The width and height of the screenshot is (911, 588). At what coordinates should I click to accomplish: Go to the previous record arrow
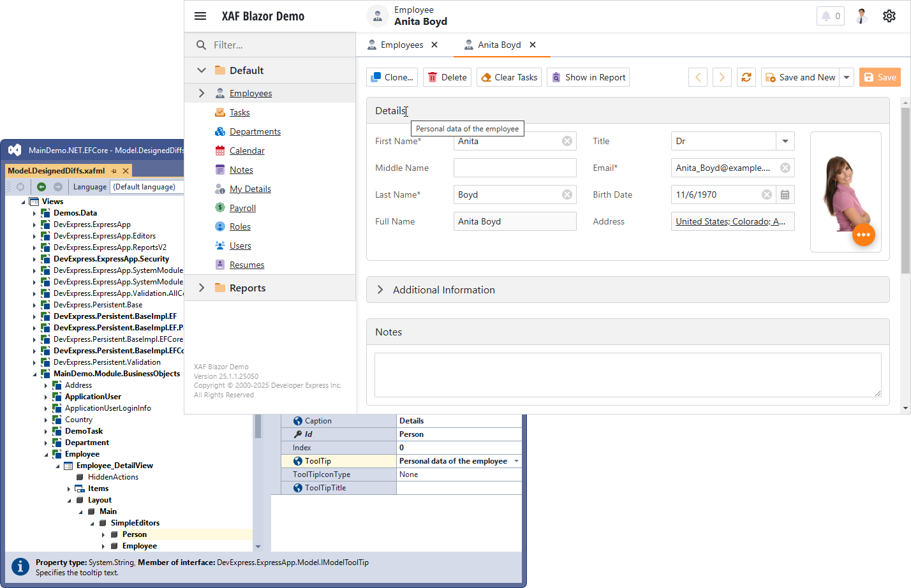tap(698, 77)
